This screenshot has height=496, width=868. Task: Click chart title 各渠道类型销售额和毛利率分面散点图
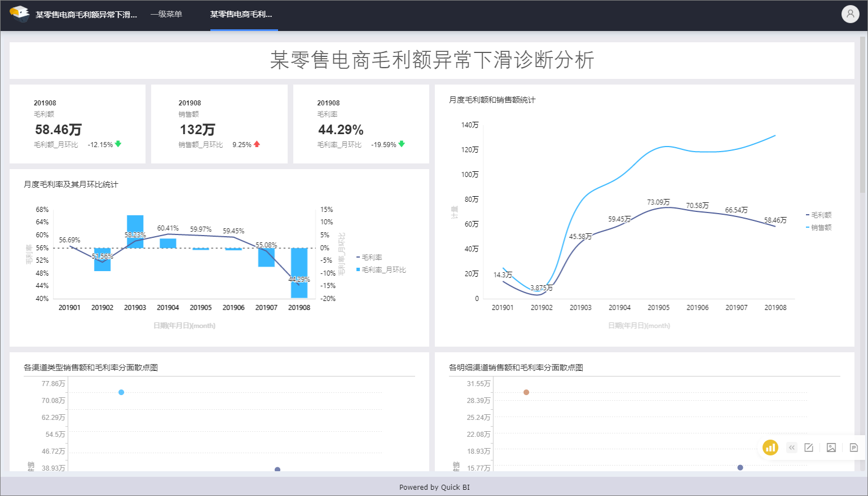coord(91,367)
